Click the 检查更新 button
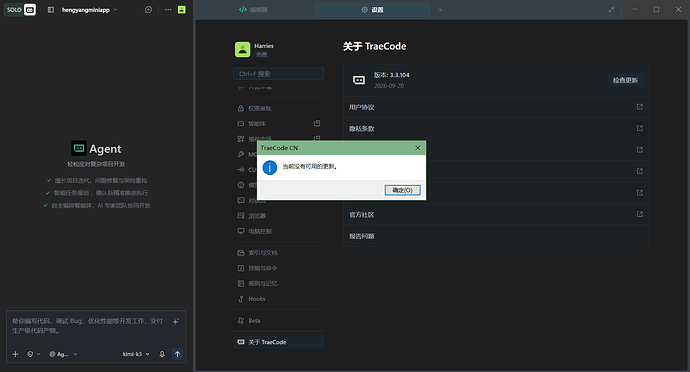This screenshot has width=690, height=372. tap(625, 80)
